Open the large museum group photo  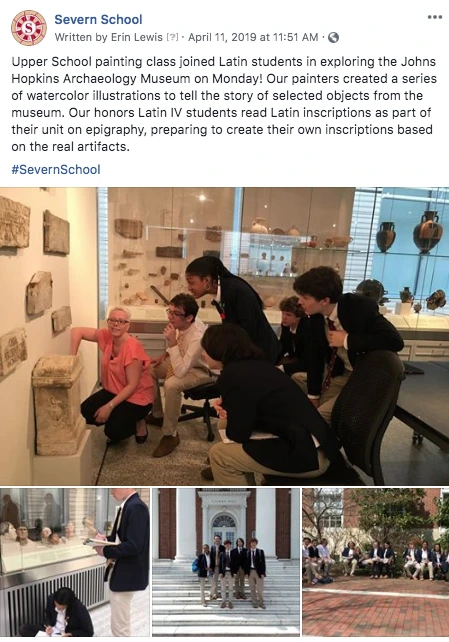(x=224, y=336)
